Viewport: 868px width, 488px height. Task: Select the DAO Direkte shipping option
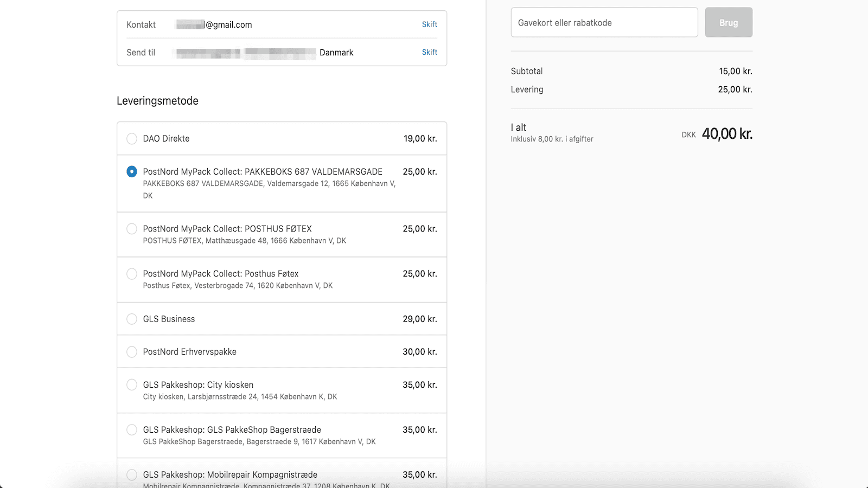click(x=132, y=139)
